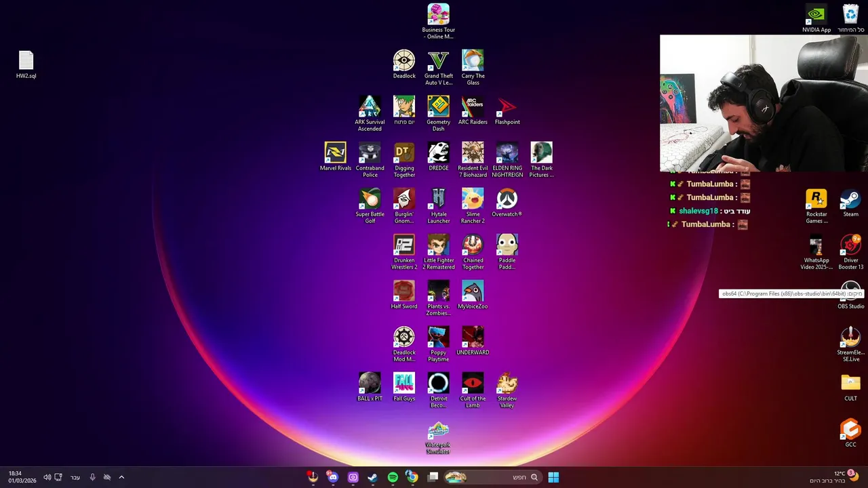Select the Super Battle Golf icon

click(370, 206)
